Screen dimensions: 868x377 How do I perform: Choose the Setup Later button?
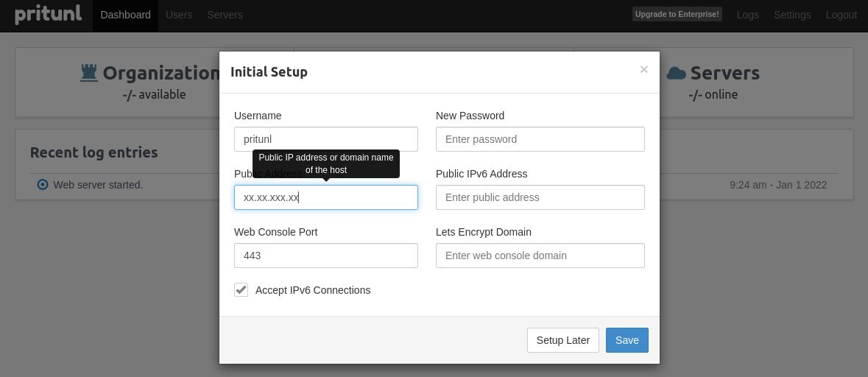[562, 340]
